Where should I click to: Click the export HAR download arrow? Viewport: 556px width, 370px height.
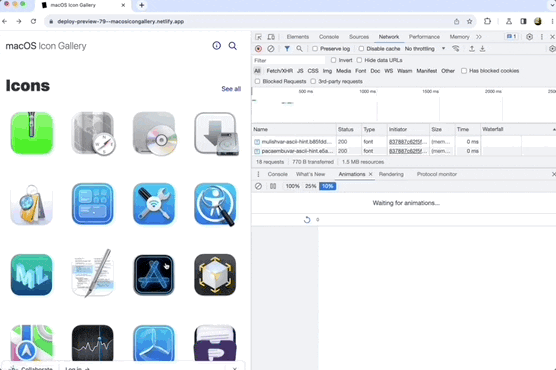[483, 49]
